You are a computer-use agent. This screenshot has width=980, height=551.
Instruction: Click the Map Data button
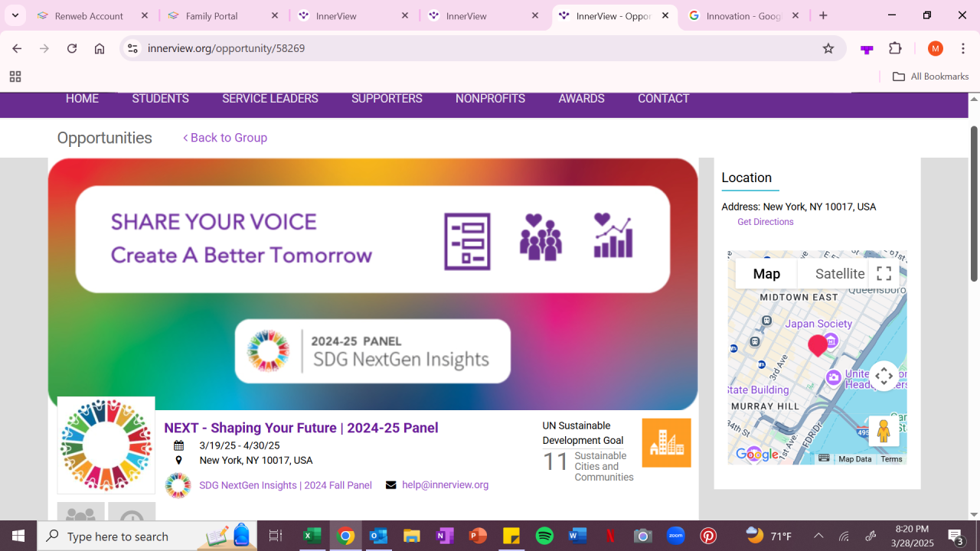point(854,459)
